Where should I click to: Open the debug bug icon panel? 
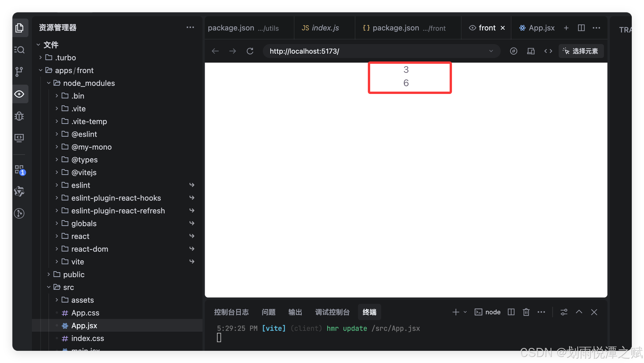tap(19, 116)
